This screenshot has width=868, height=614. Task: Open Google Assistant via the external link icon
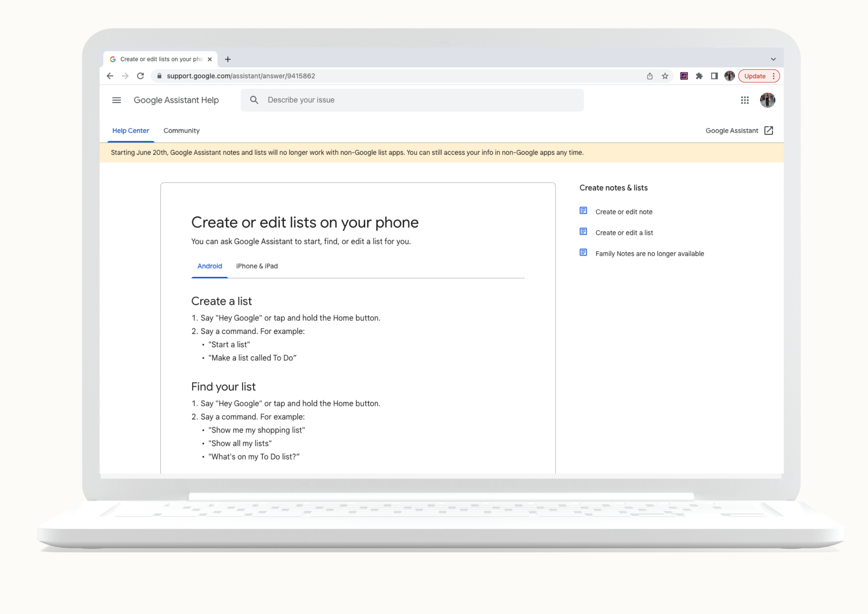point(769,130)
